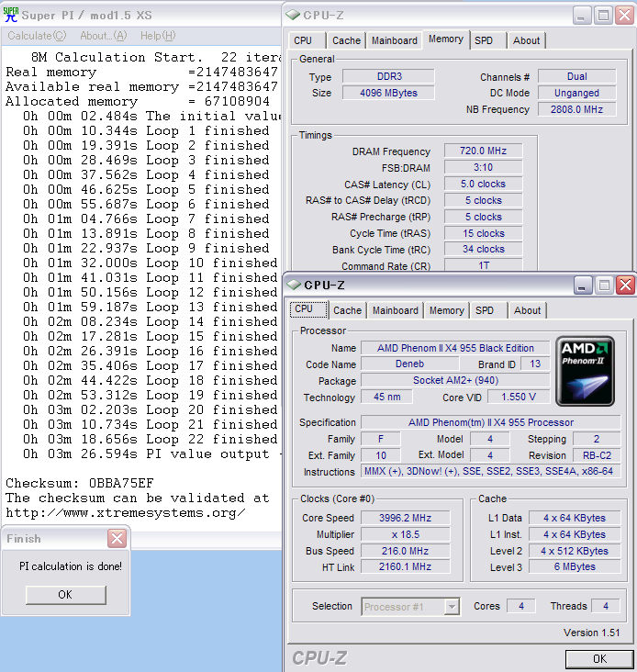This screenshot has height=672, width=637.
Task: Switch to About tab in lower CPU-Z window
Action: [528, 310]
